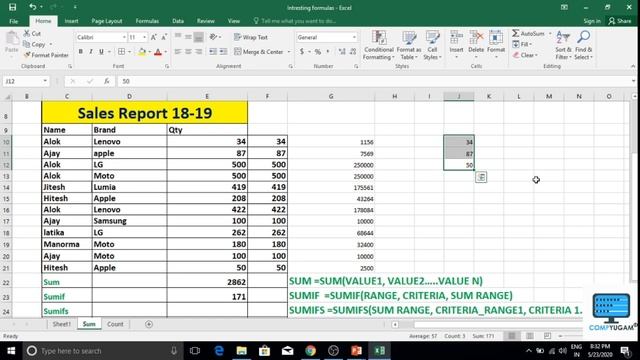Switch to the Page Layout tab

[107, 21]
